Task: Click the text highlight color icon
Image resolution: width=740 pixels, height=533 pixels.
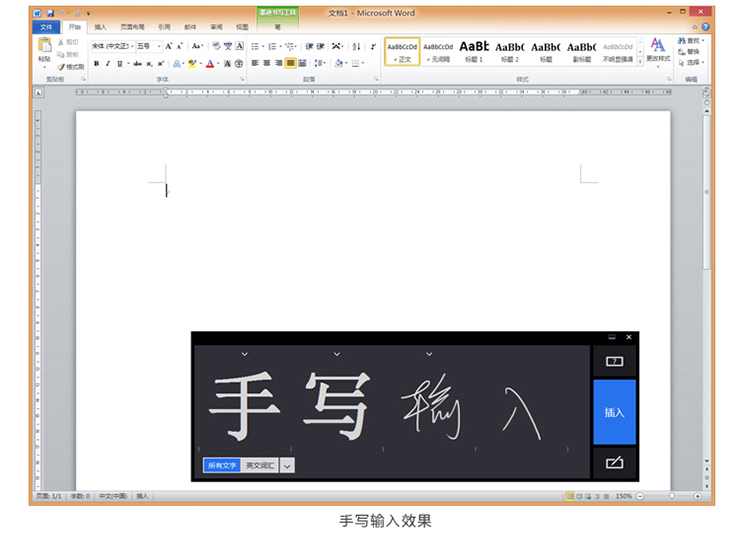Action: click(191, 63)
